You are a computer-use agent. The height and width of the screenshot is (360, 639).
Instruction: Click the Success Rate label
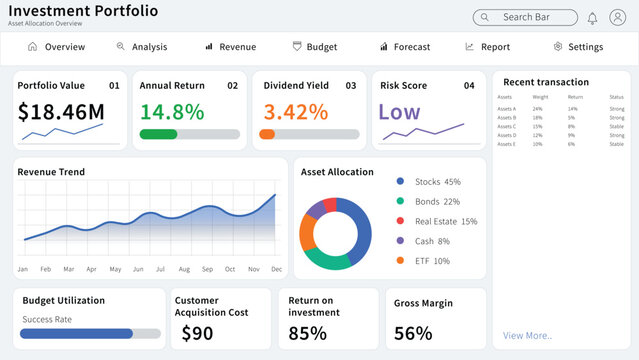click(x=47, y=319)
